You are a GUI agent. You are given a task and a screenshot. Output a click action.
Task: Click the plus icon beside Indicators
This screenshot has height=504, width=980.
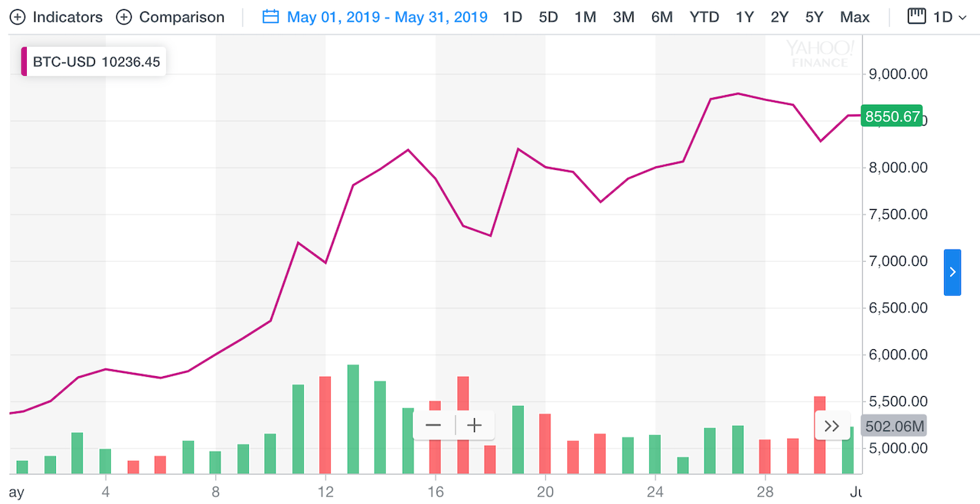pyautogui.click(x=18, y=17)
